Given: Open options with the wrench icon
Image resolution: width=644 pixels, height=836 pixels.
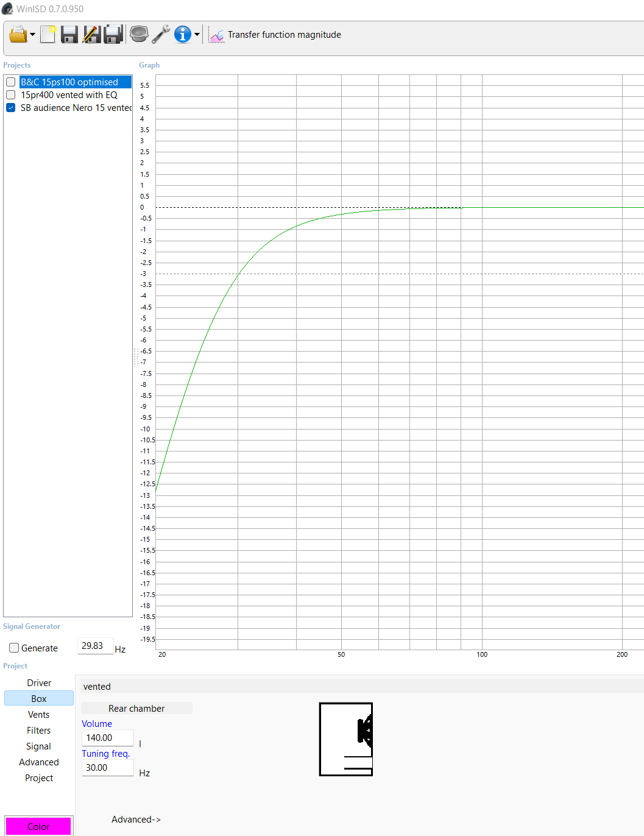Looking at the screenshot, I should point(161,34).
